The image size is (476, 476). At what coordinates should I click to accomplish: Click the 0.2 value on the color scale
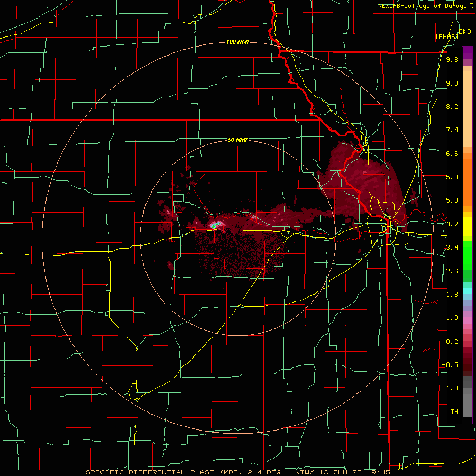[452, 341]
